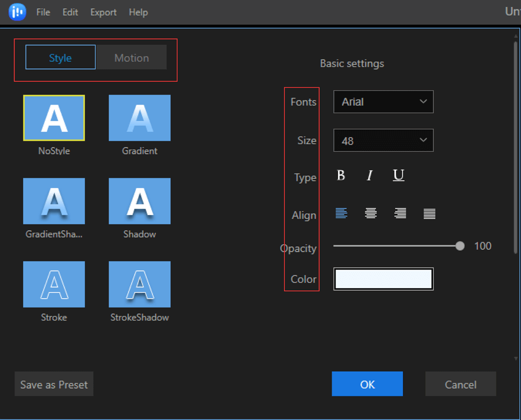Apply the Shadow text style
The height and width of the screenshot is (420, 521).
(x=139, y=201)
